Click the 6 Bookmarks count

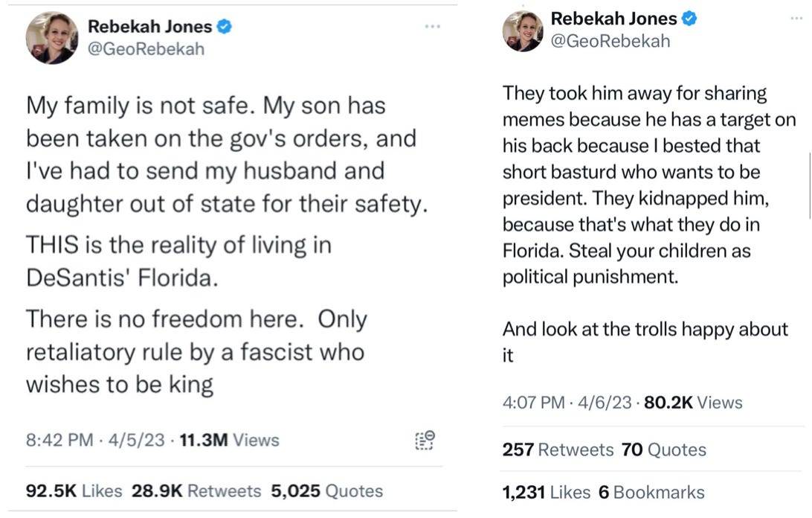point(651,492)
